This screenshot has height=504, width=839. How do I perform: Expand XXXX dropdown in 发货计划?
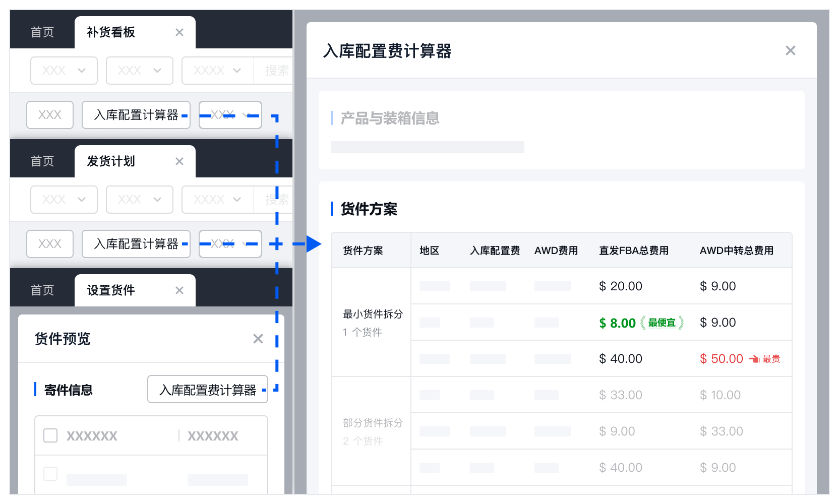218,200
